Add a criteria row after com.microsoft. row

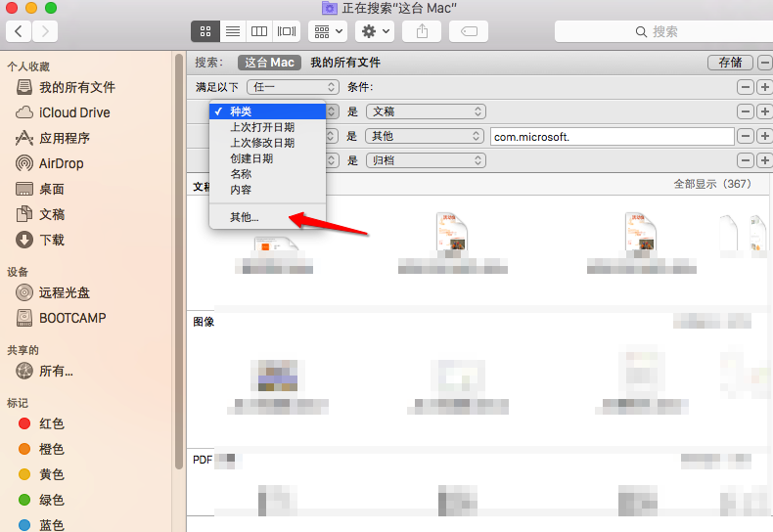[764, 136]
